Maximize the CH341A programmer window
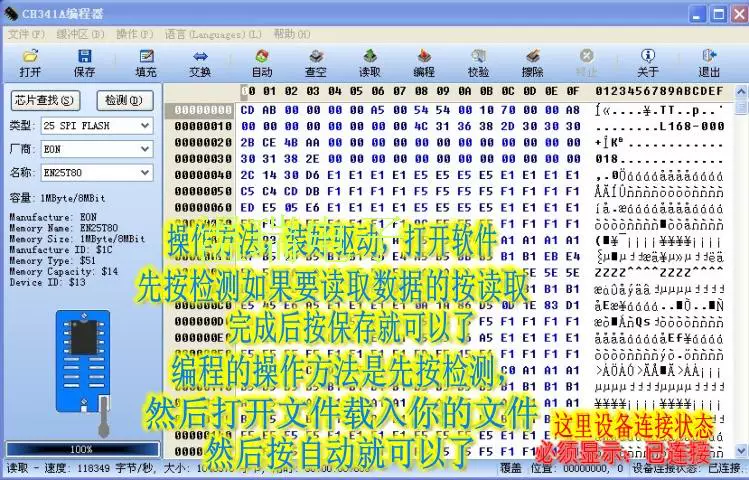Image resolution: width=749 pixels, height=480 pixels. pyautogui.click(x=718, y=14)
